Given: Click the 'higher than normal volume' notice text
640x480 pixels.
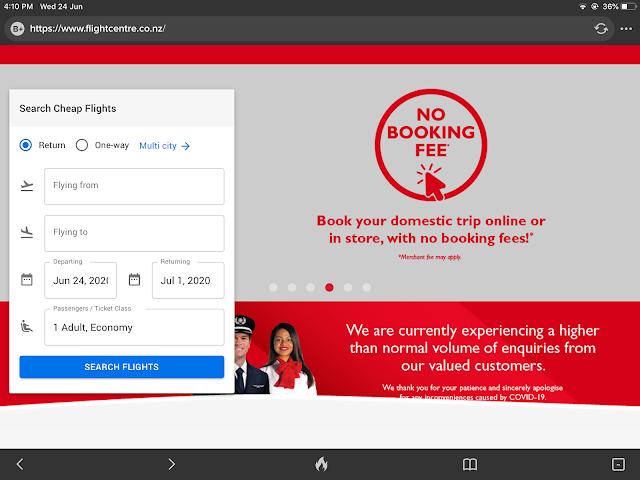Looking at the screenshot, I should coord(473,348).
